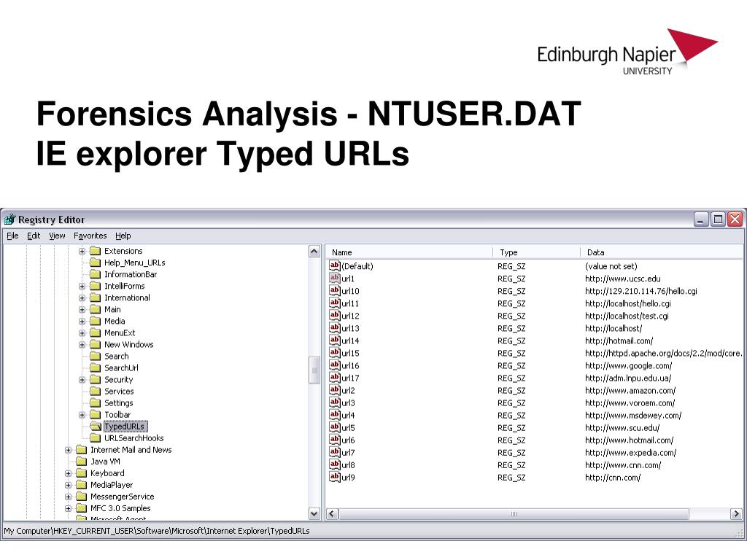
Task: Expand the Toolbar key
Action: [82, 415]
